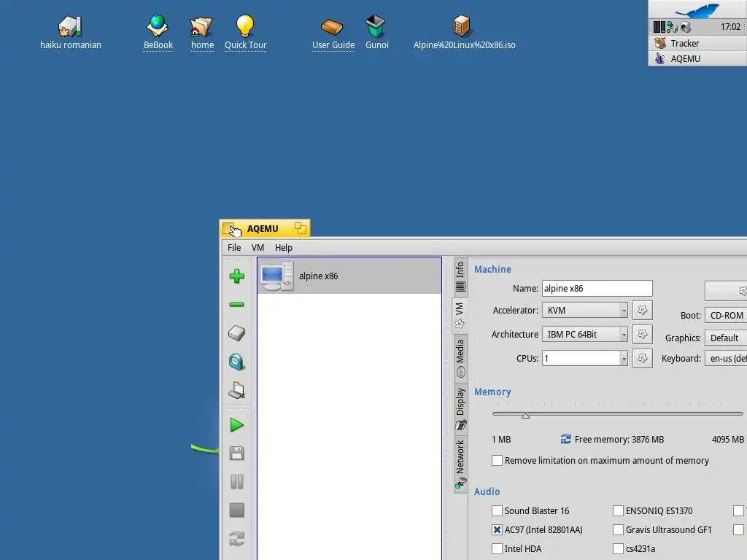Enable cs4231a audio card
Image resolution: width=747 pixels, height=560 pixels.
[x=618, y=548]
